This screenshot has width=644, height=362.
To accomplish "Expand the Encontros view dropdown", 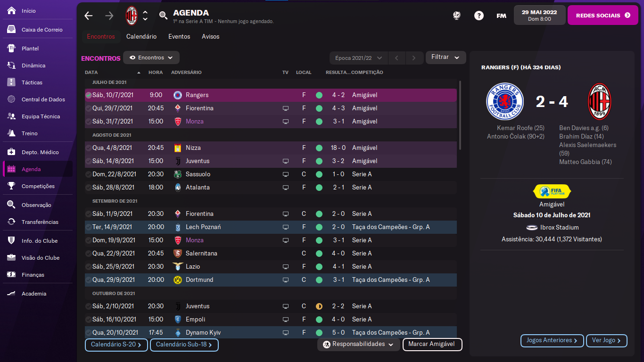I will click(151, 58).
